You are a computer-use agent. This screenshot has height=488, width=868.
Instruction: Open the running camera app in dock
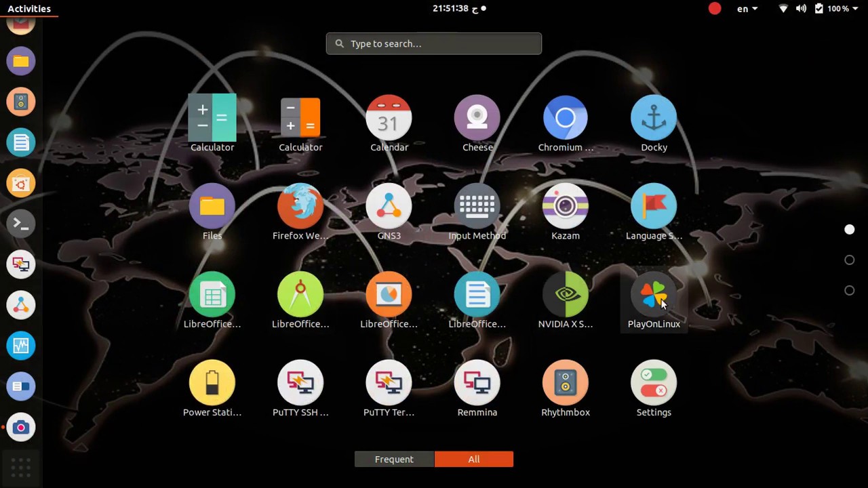coord(21,428)
